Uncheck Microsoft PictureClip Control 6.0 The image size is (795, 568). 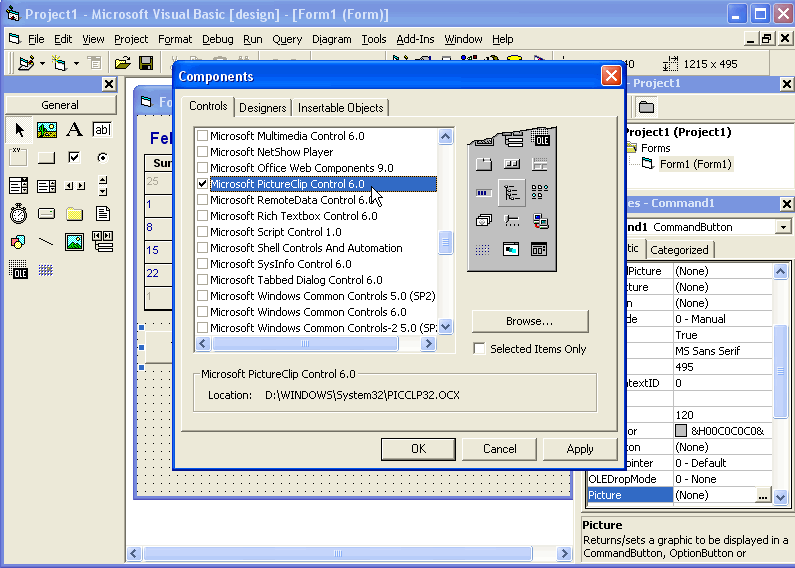pyautogui.click(x=202, y=184)
